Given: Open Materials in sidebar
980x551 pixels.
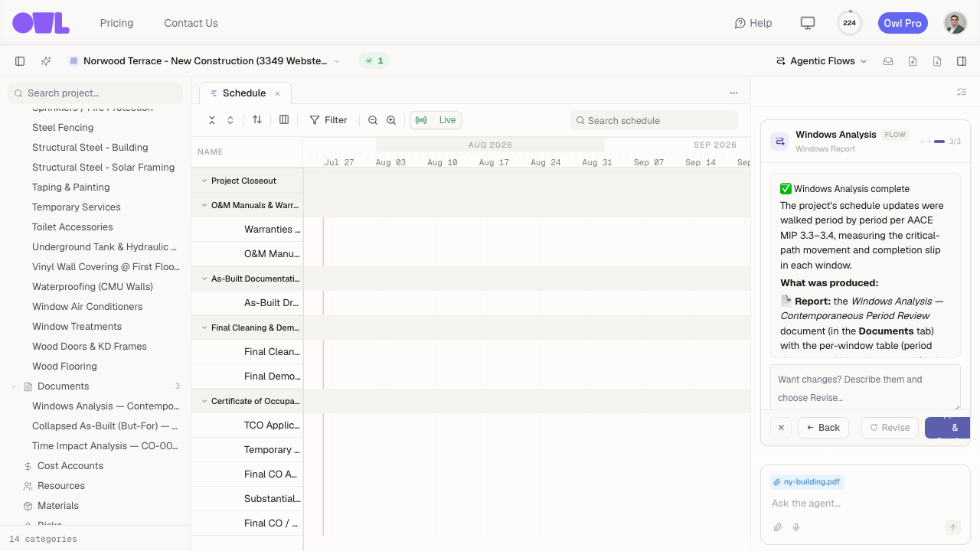Looking at the screenshot, I should (58, 506).
